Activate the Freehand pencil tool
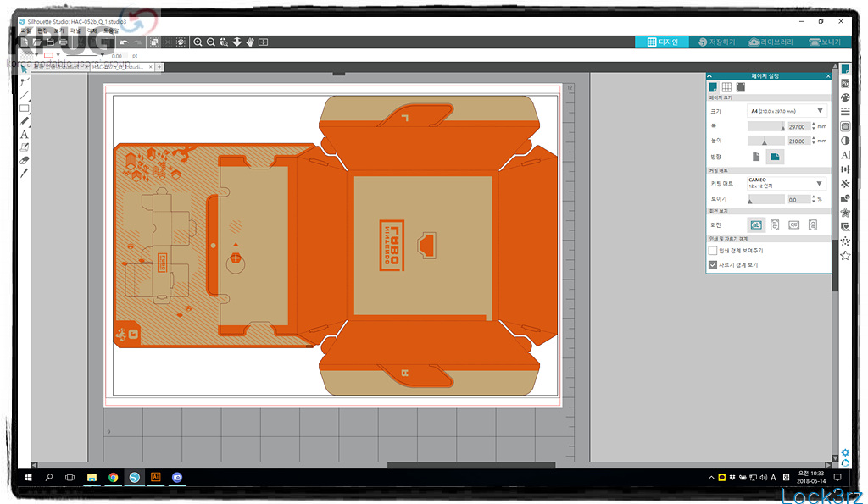Image resolution: width=868 pixels, height=504 pixels. (x=24, y=121)
